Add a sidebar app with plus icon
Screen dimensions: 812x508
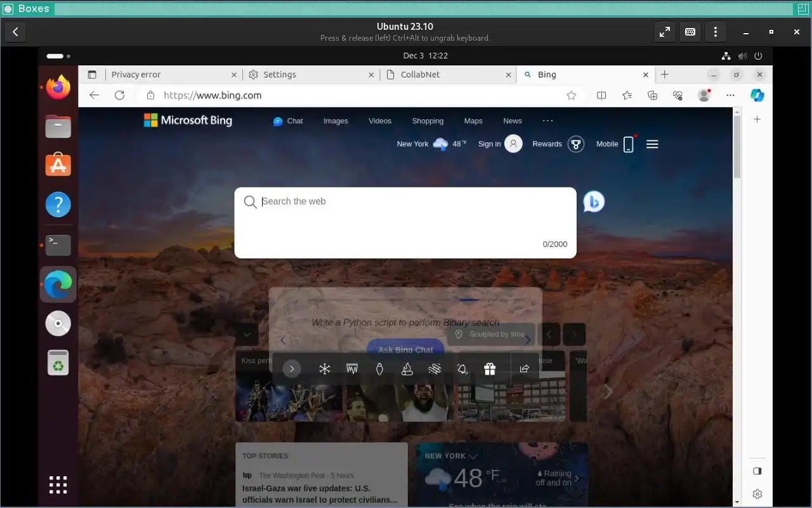click(x=757, y=119)
